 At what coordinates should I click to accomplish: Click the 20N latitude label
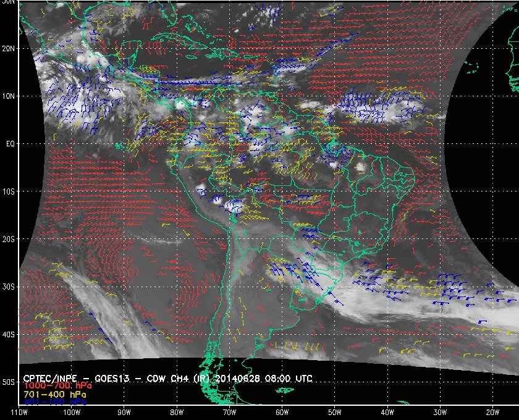[8, 49]
